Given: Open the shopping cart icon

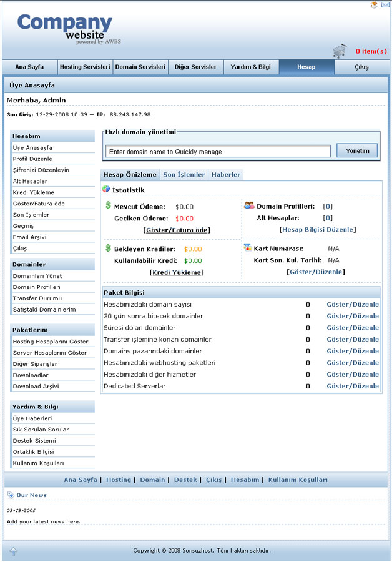Looking at the screenshot, I should 340,51.
